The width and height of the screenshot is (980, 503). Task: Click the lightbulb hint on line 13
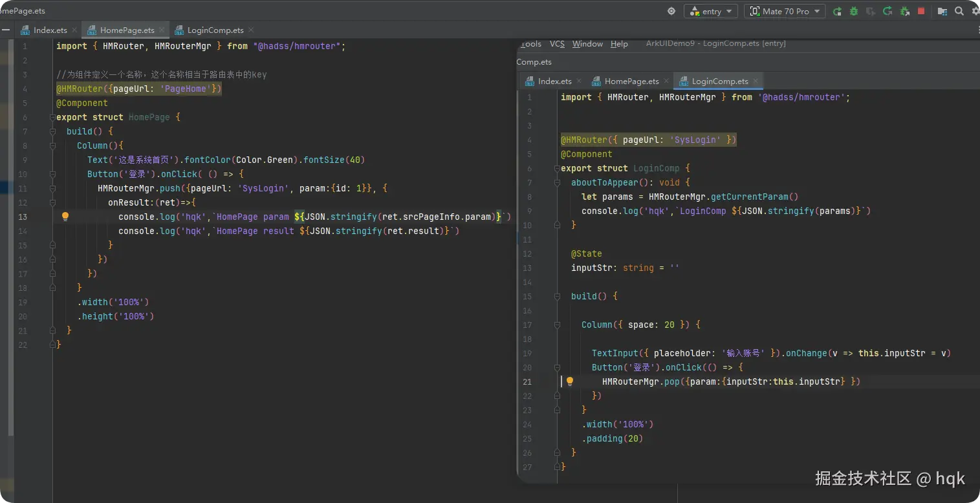(x=65, y=217)
